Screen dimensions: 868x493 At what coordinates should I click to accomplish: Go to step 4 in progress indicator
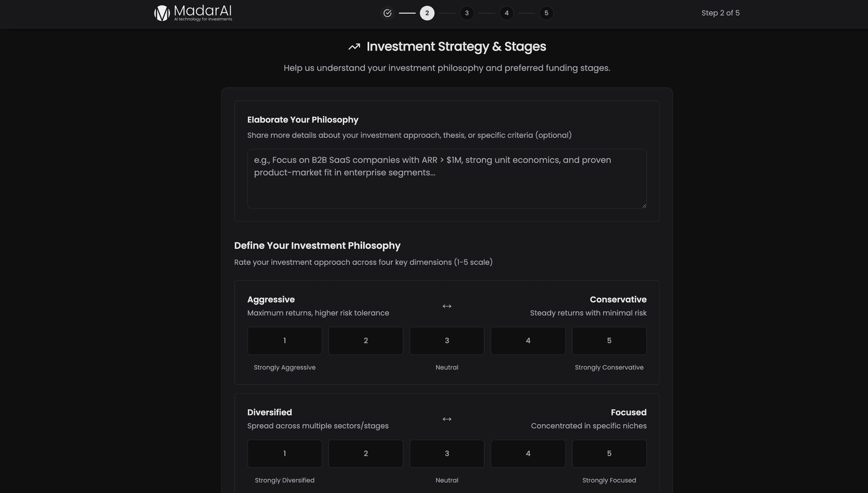point(506,13)
